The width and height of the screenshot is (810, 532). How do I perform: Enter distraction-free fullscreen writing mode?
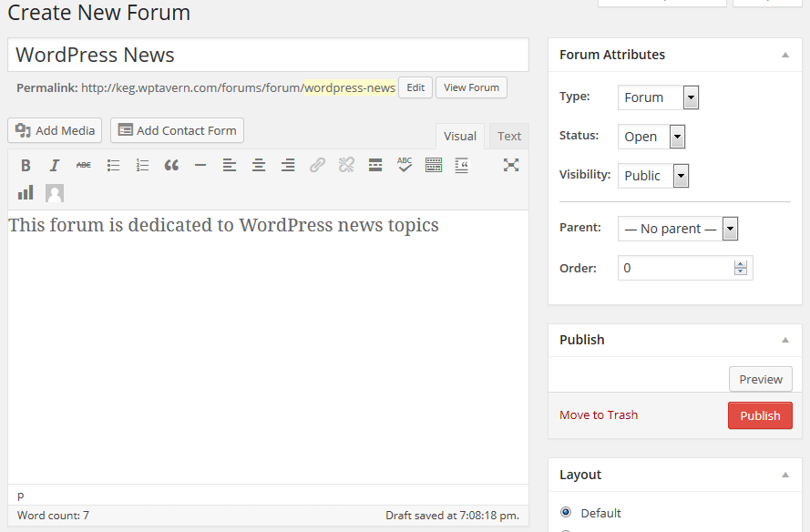[511, 165]
